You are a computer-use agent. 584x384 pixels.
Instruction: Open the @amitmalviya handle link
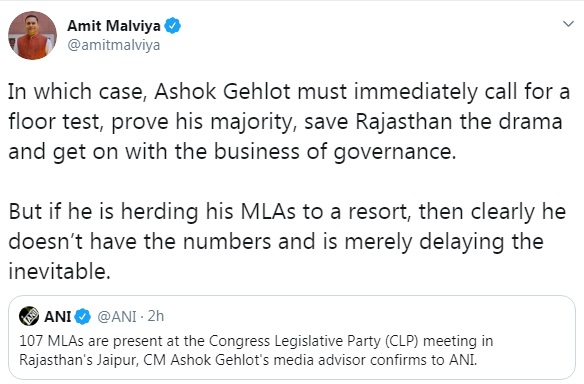pyautogui.click(x=114, y=45)
